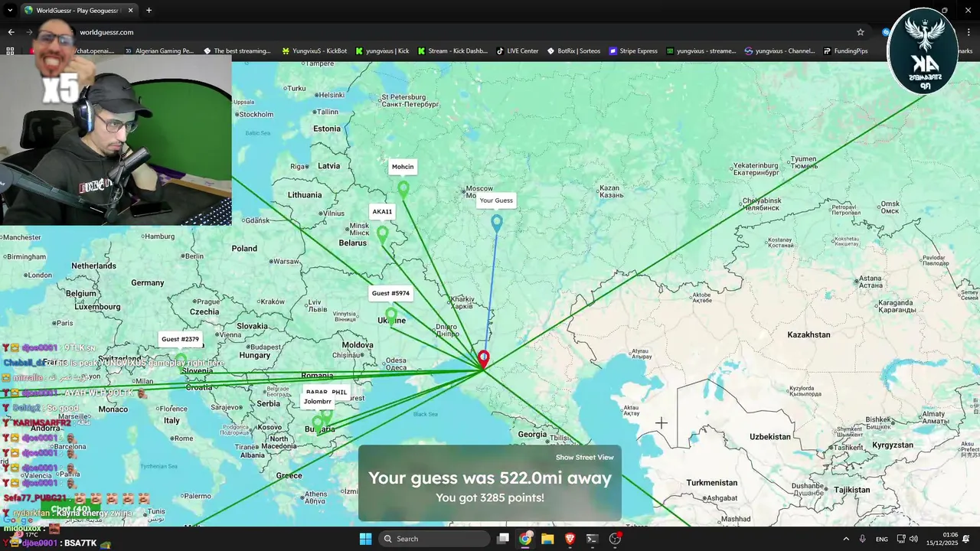Open yungvixus - Channel... bookmark
Image resolution: width=980 pixels, height=551 pixels.
780,51
